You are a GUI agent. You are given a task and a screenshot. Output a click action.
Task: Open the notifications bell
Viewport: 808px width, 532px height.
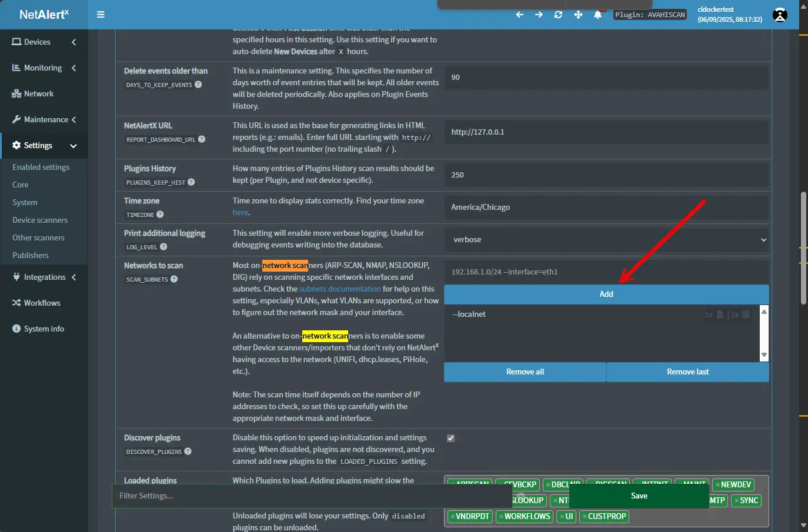(597, 15)
